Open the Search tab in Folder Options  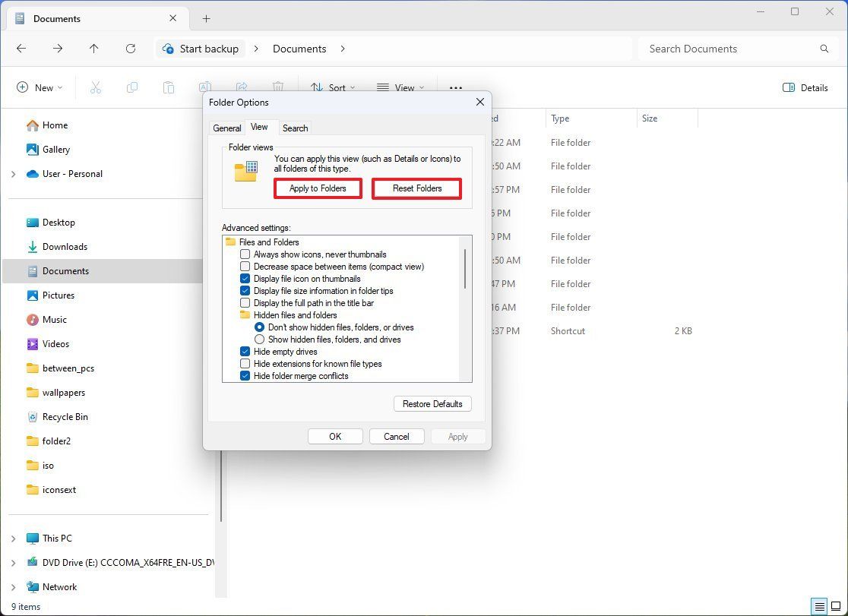point(295,128)
